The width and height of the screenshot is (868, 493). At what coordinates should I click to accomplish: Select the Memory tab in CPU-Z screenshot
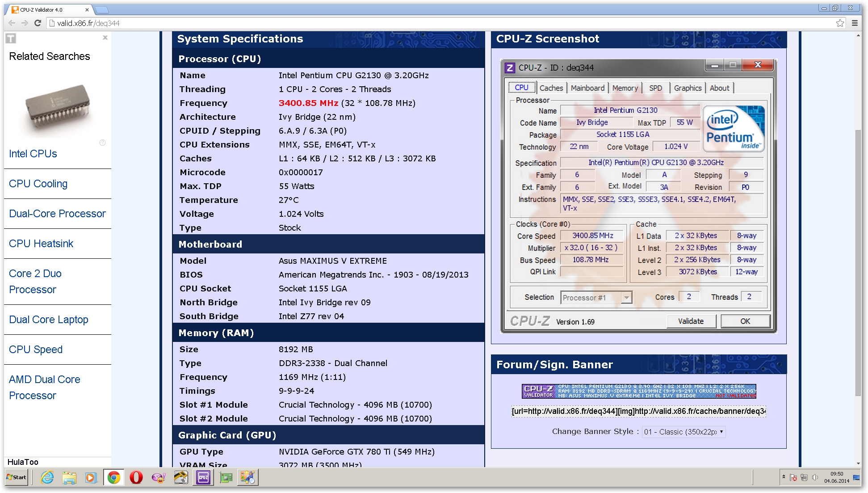click(x=625, y=88)
